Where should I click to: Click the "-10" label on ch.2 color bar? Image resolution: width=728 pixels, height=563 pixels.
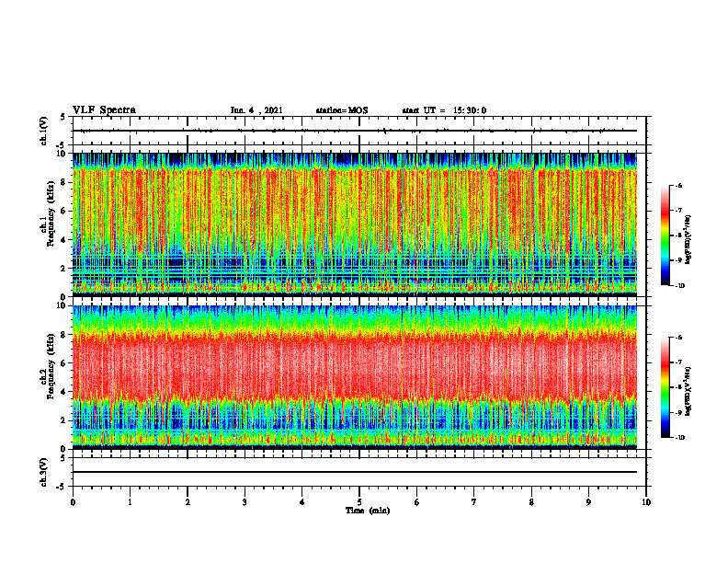pyautogui.click(x=680, y=437)
